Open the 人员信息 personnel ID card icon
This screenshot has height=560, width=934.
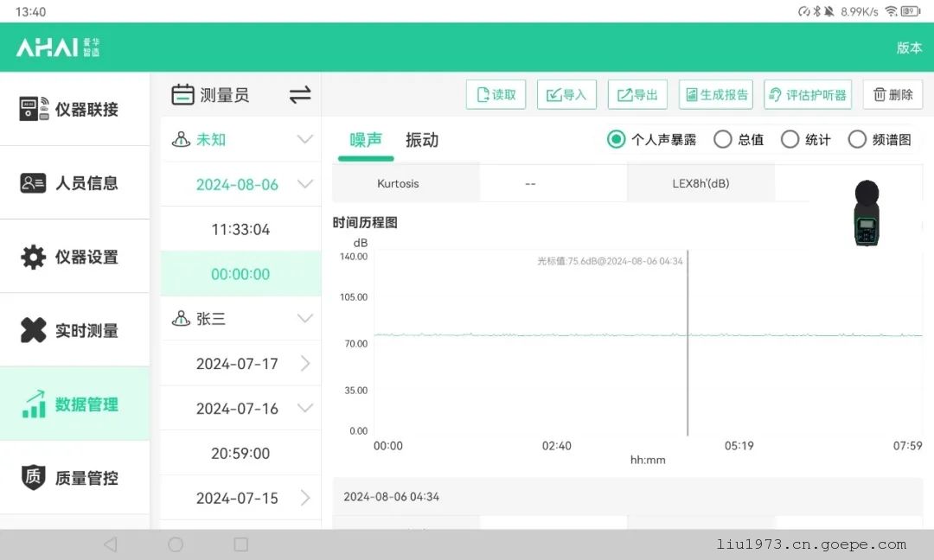(x=33, y=183)
